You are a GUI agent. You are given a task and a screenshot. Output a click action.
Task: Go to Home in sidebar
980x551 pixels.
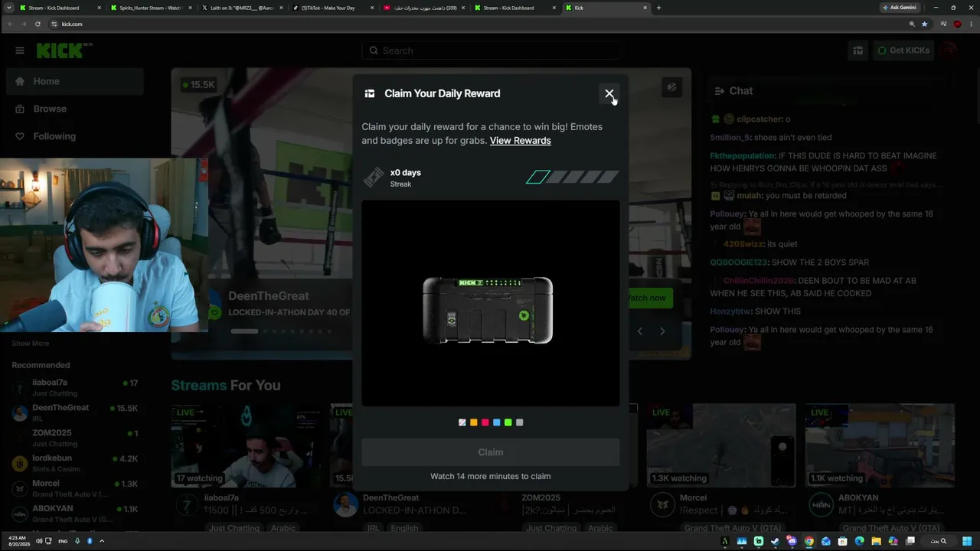click(x=75, y=81)
